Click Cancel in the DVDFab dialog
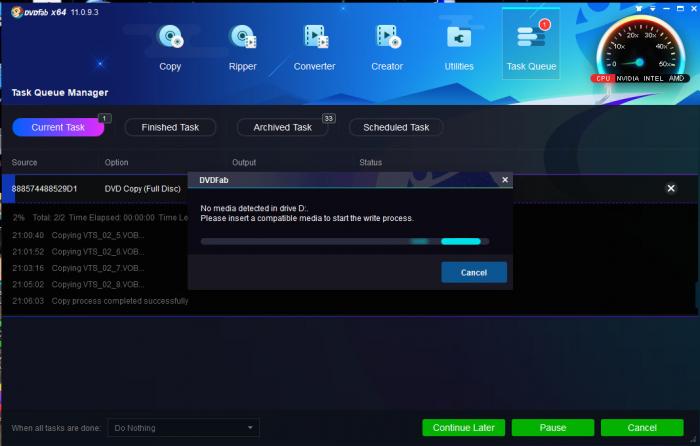The height and width of the screenshot is (446, 700). tap(474, 272)
